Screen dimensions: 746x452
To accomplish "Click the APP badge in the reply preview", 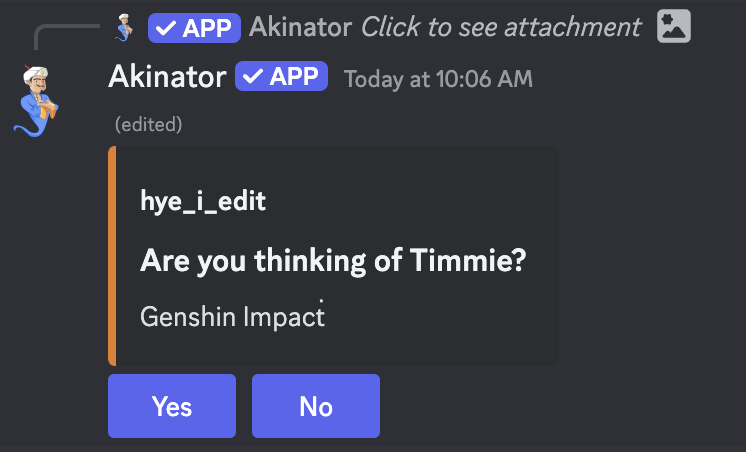I will pos(194,28).
